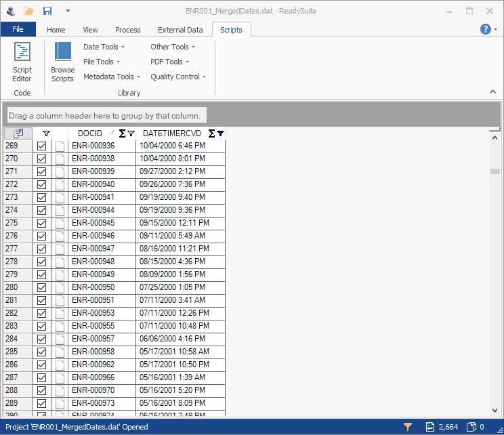Uncheck the checkbox for row 269
The height and width of the screenshot is (435, 504).
42,146
